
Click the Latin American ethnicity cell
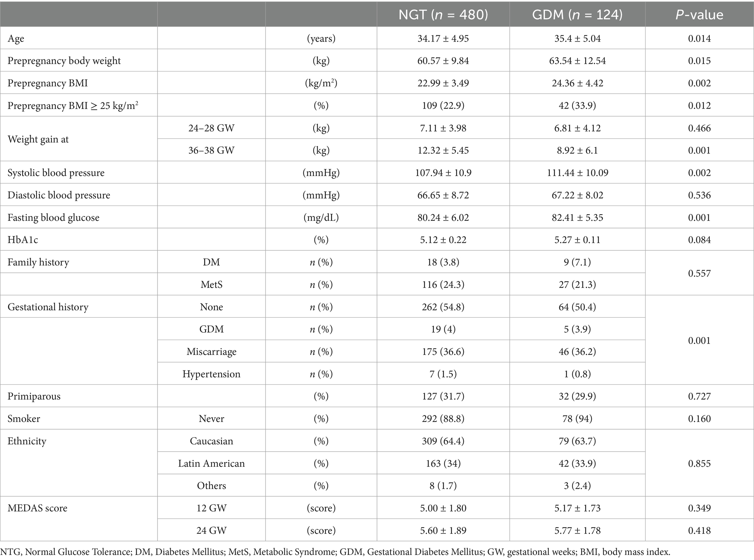(211, 463)
